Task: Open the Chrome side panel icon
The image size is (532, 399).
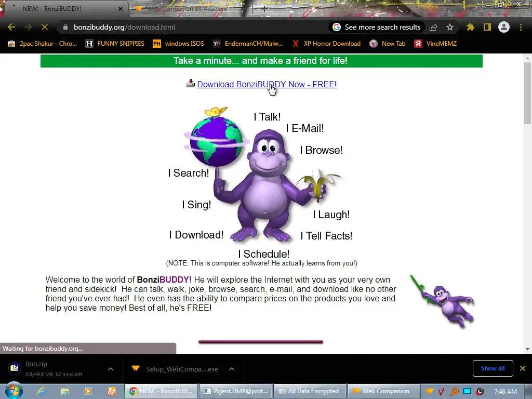Action: (487, 27)
